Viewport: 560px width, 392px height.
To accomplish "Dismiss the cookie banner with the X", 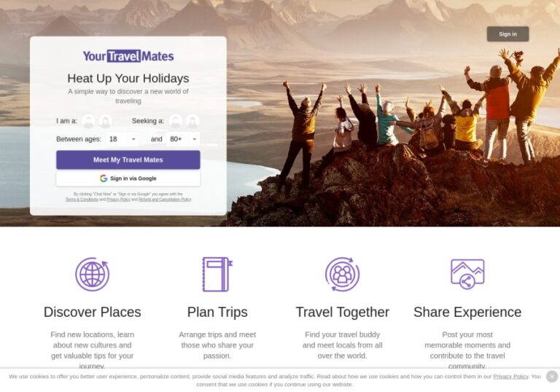I will coord(552,376).
